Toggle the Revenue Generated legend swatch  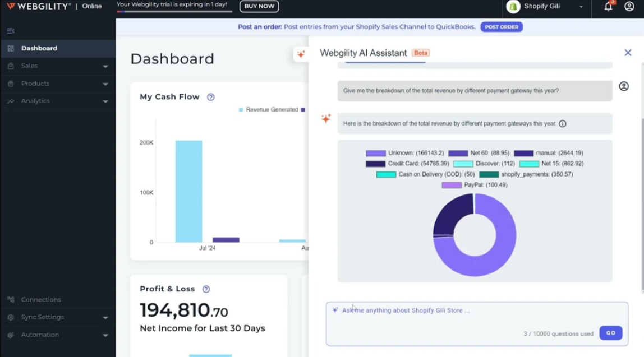(241, 110)
